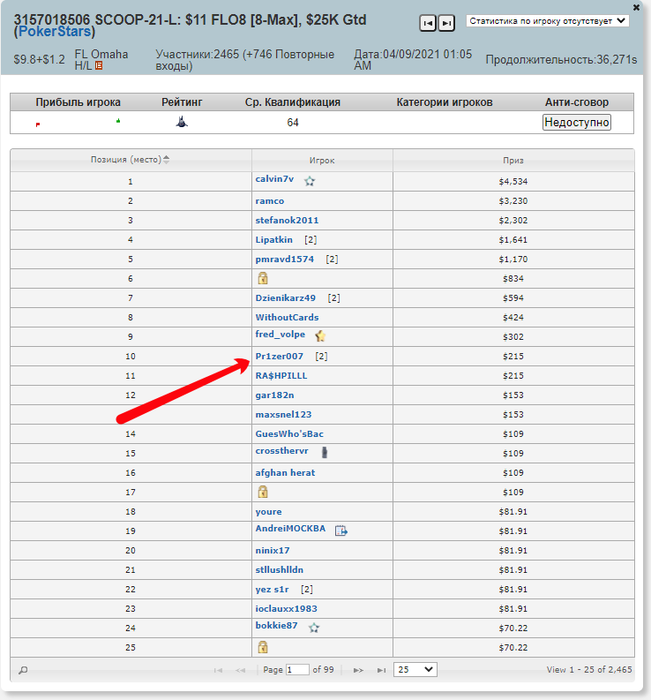Open yez s1r player profile
This screenshot has height=700, width=651.
click(x=272, y=589)
